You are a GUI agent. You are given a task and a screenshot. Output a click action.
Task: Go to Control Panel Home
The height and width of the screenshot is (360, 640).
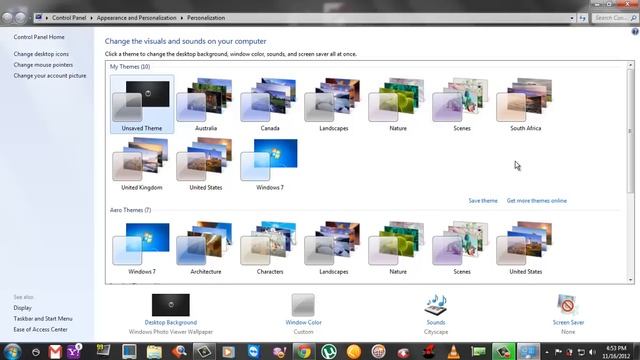click(39, 37)
